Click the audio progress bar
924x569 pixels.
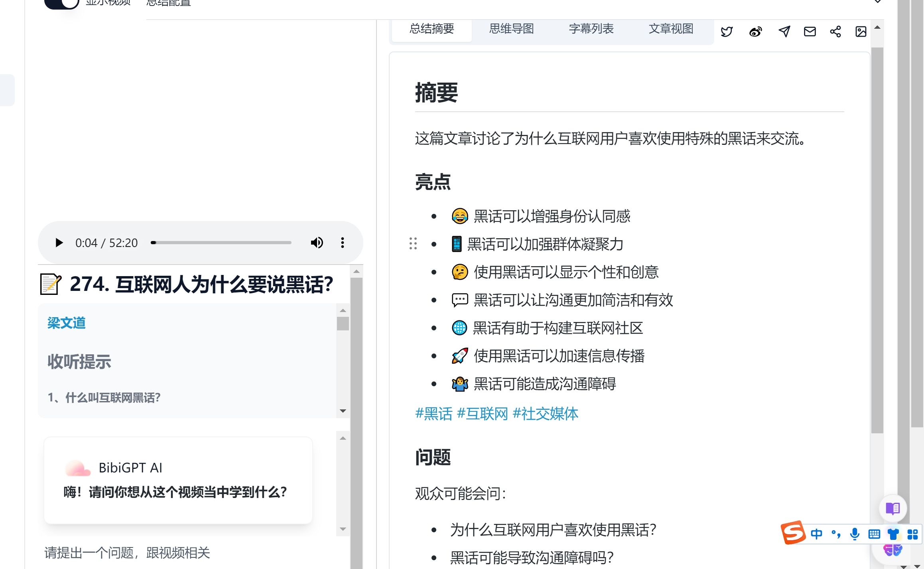coord(221,243)
